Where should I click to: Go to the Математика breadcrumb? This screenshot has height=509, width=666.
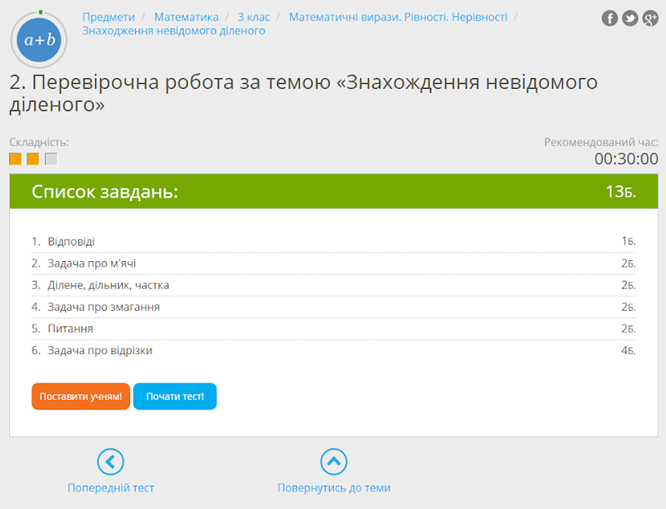[186, 17]
